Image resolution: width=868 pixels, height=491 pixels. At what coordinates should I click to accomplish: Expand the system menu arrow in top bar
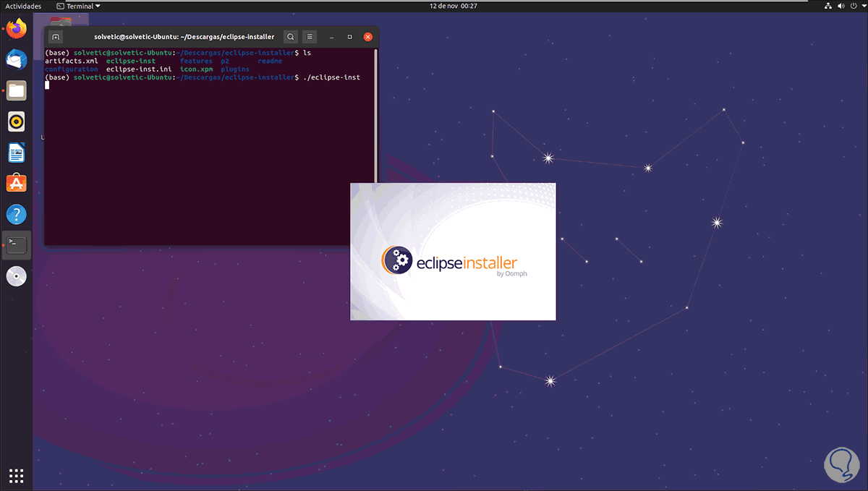pos(861,6)
